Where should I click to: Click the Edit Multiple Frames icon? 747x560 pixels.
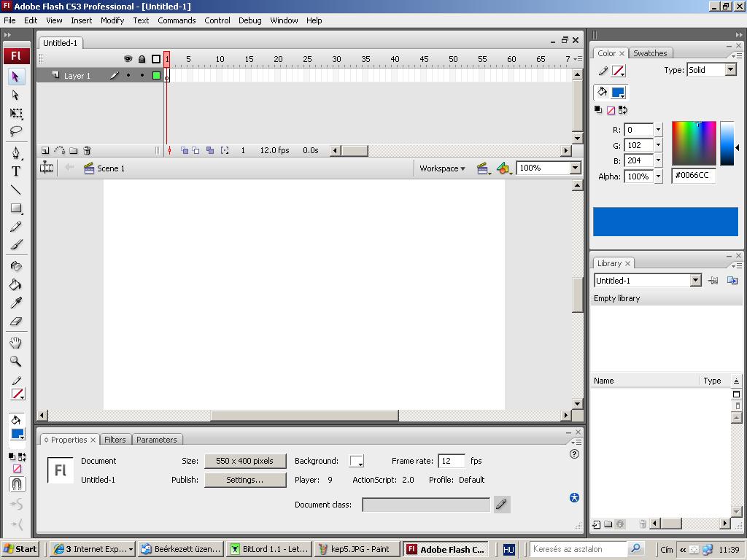point(210,150)
